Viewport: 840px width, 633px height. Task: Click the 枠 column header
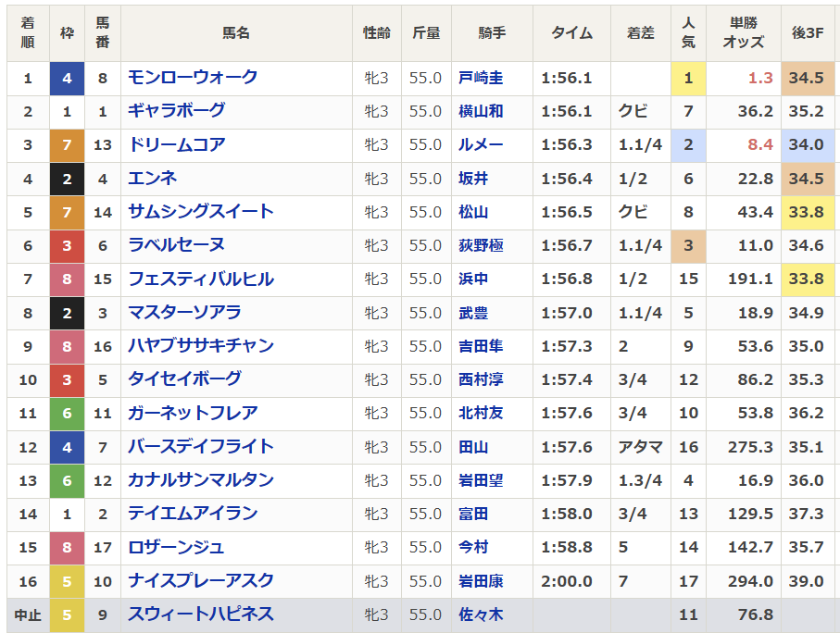coord(67,32)
